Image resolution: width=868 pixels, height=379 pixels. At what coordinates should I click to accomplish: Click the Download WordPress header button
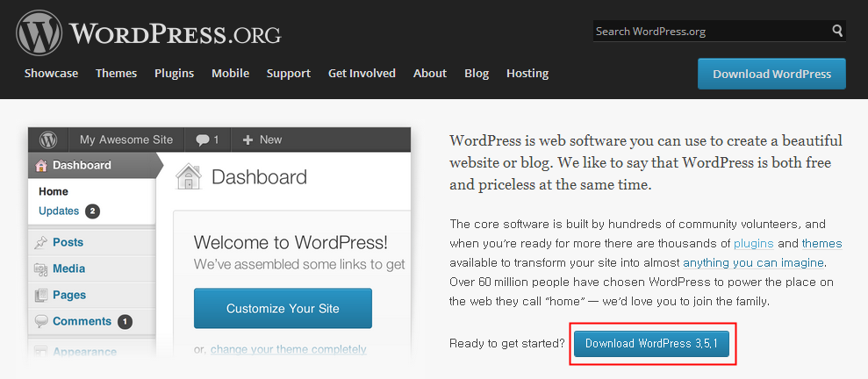(x=771, y=74)
